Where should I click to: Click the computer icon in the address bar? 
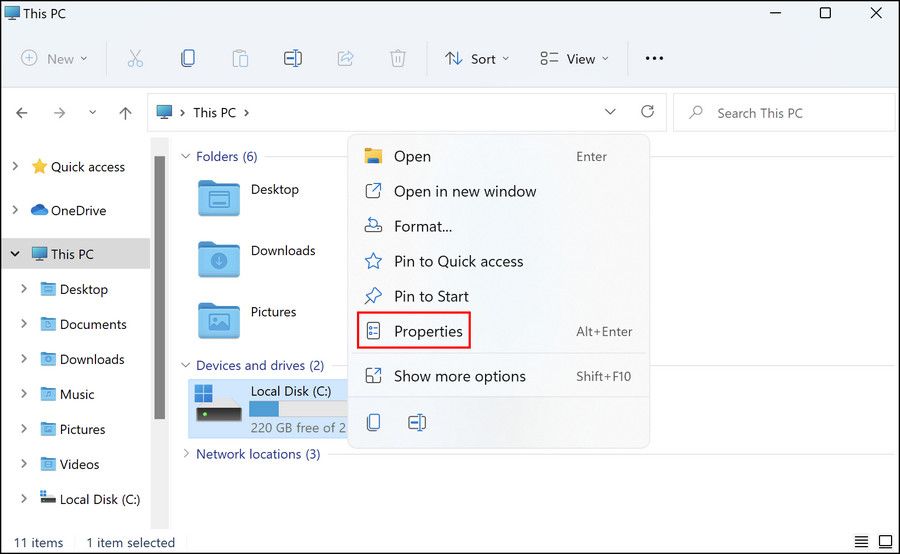164,112
